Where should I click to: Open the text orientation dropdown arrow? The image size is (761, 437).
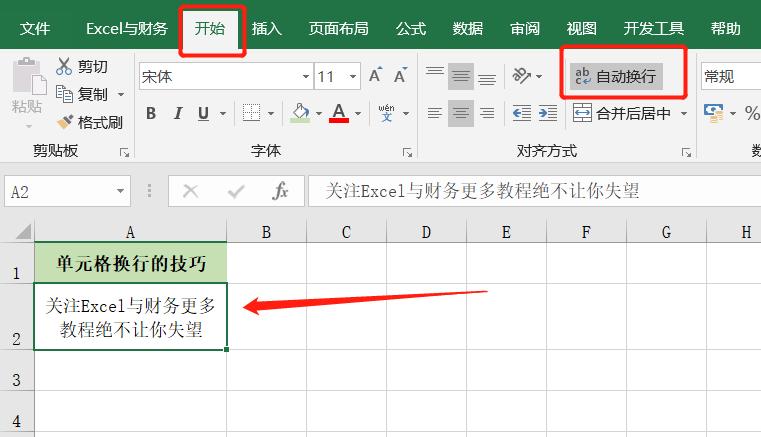[539, 76]
